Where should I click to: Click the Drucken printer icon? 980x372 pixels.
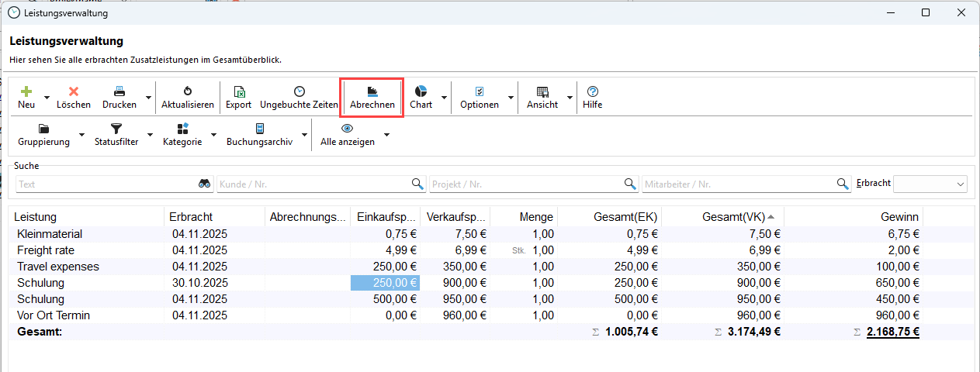coord(119,91)
